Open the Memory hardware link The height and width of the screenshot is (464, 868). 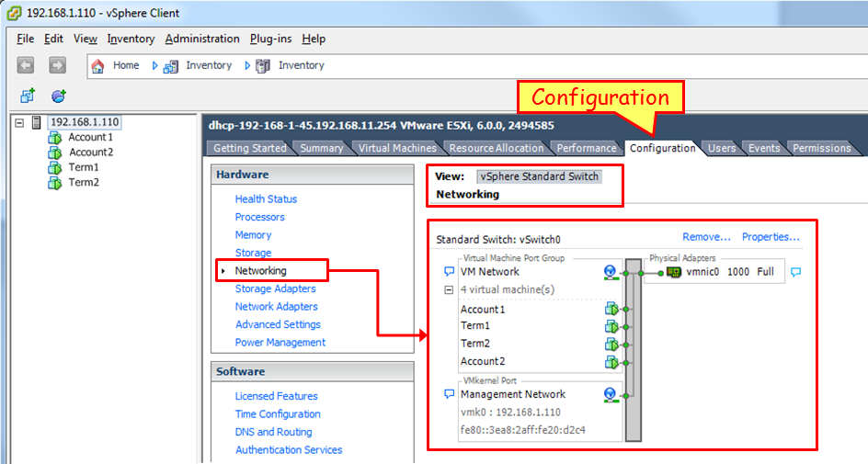(253, 235)
